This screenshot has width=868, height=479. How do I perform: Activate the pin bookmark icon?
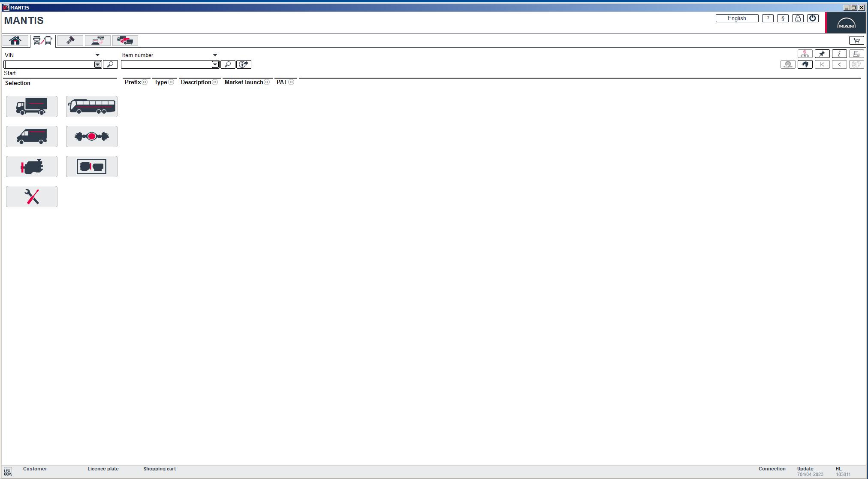pos(822,53)
